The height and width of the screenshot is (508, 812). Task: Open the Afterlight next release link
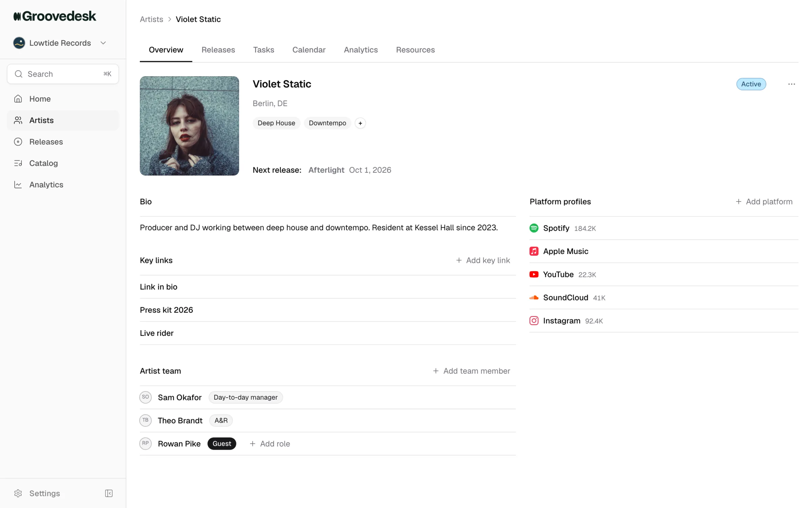[x=326, y=170]
